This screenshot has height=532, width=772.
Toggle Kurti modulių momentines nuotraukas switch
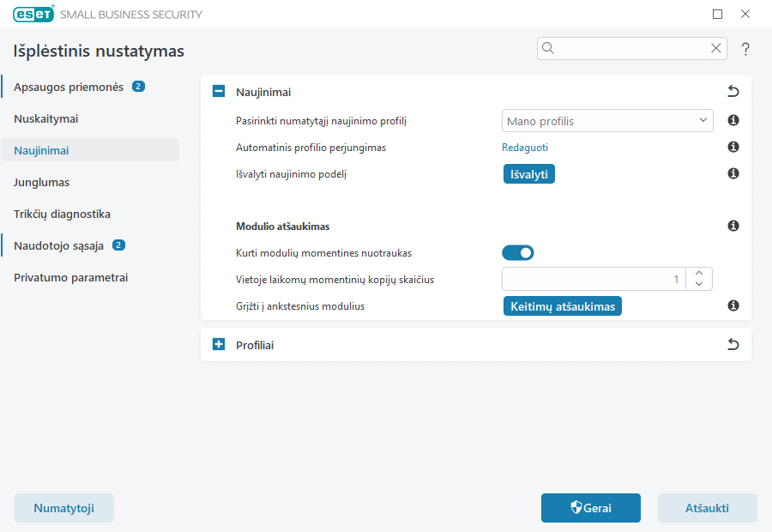(518, 252)
